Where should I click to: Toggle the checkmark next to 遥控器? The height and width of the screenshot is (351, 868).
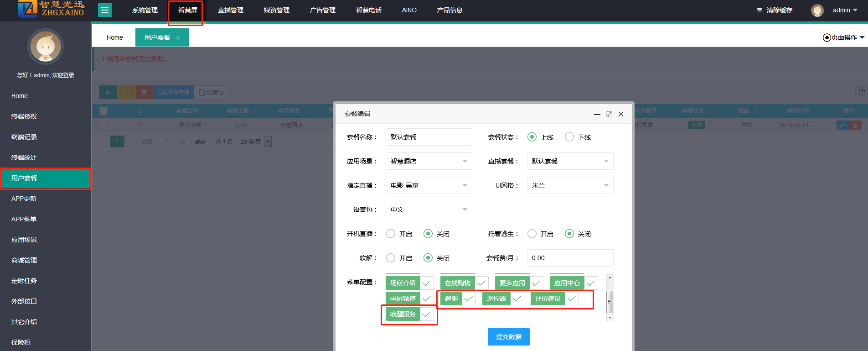point(517,299)
